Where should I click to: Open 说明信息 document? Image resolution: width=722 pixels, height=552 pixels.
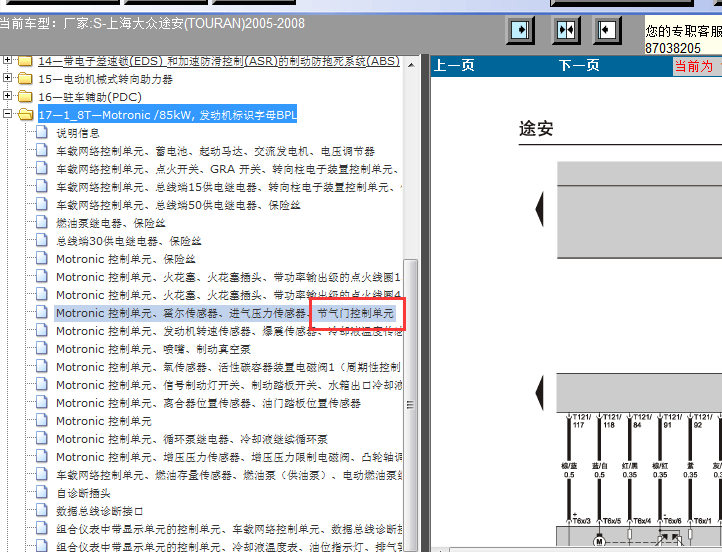78,133
